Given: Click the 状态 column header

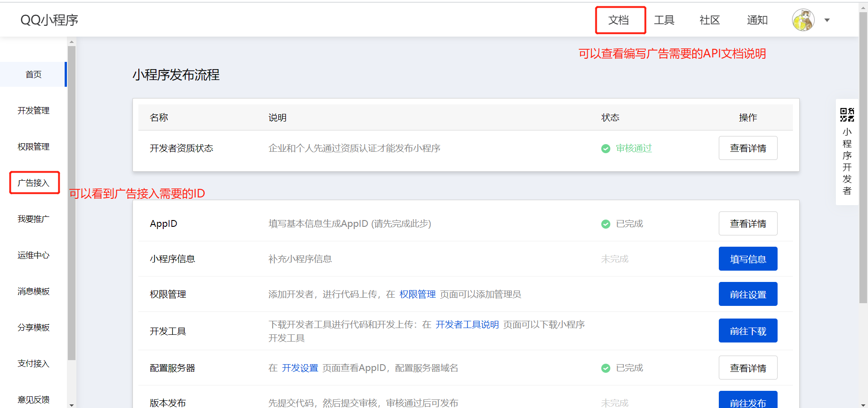Looking at the screenshot, I should [x=610, y=118].
